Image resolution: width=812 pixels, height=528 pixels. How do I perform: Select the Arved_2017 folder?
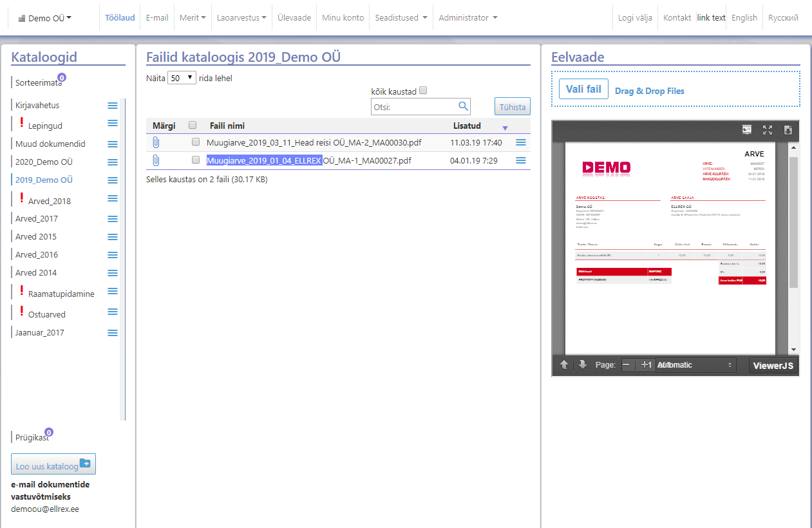37,218
